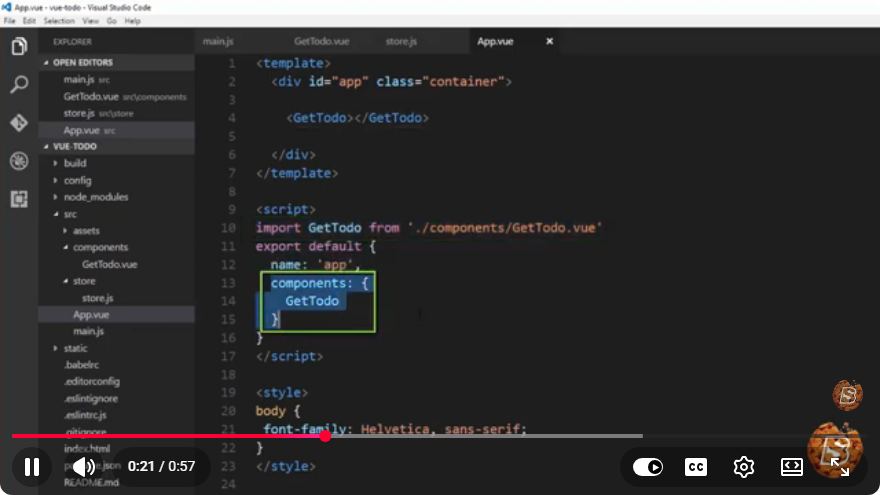880x495 pixels.
Task: Open the Explorer files icon in activity bar
Action: [19, 46]
